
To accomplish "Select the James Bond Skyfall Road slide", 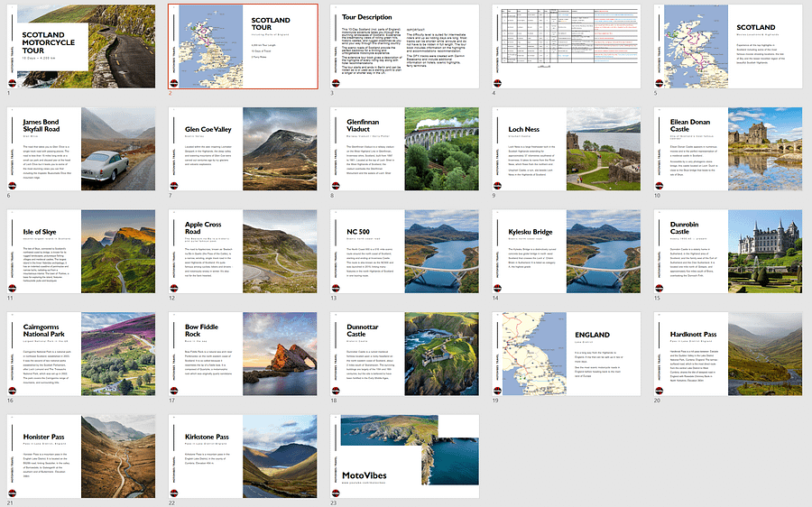I will pos(81,149).
